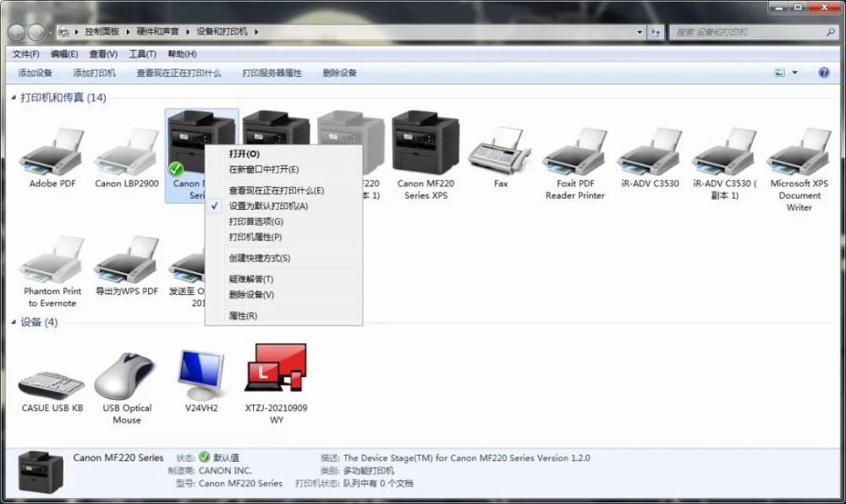Open the view options dropdown arrow
Screen dimensions: 846x504
click(x=794, y=73)
